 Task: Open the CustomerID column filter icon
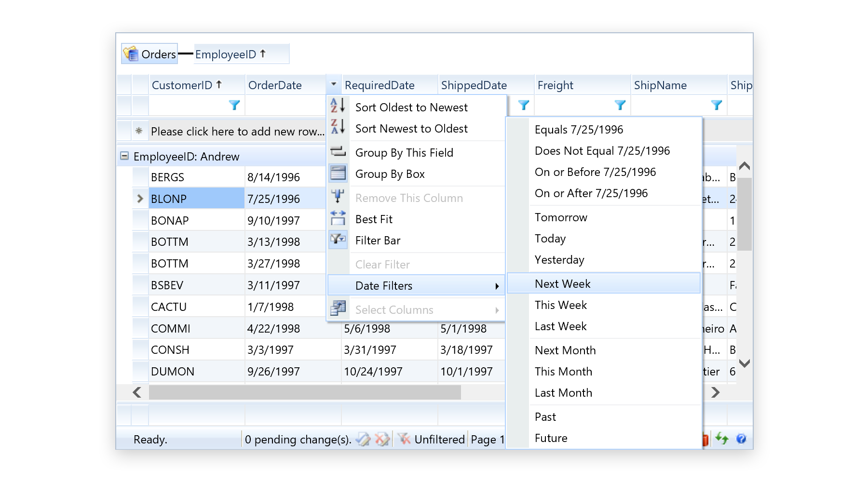click(234, 105)
